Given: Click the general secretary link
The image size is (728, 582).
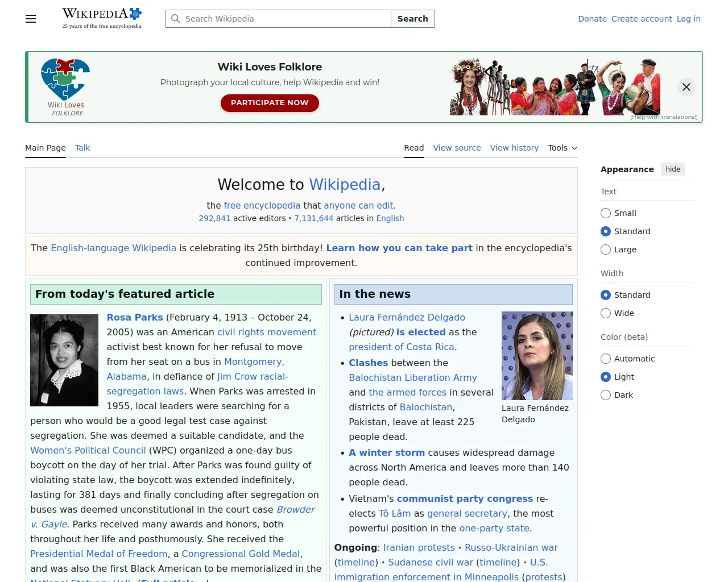Looking at the screenshot, I should (467, 513).
